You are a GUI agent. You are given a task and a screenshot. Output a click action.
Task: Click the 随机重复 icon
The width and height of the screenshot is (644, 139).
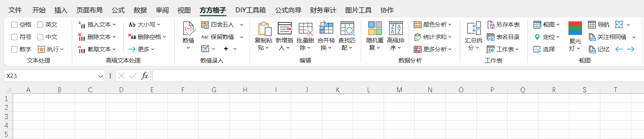click(375, 29)
